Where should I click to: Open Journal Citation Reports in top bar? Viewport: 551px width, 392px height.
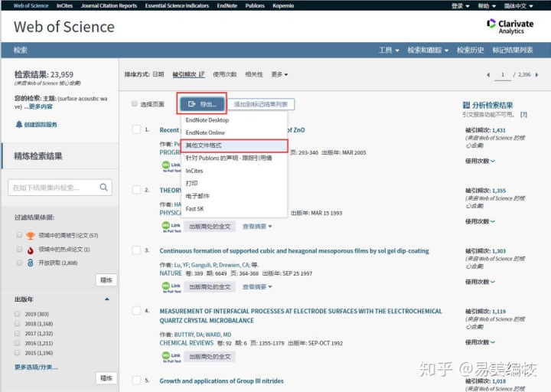point(109,5)
